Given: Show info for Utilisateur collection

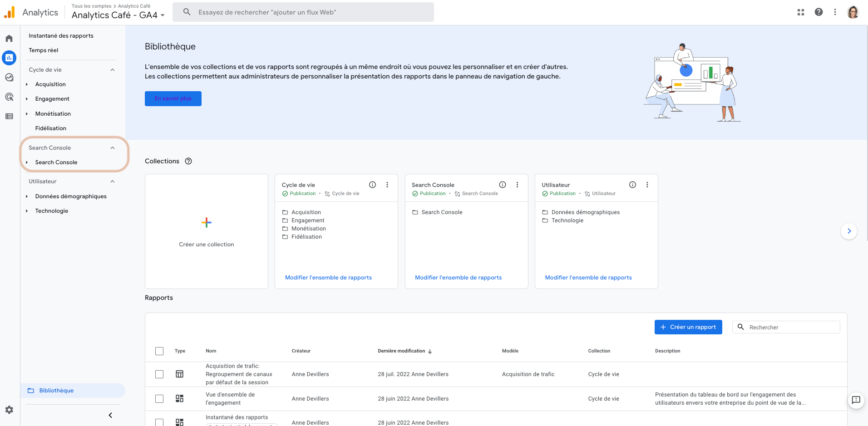Looking at the screenshot, I should [632, 185].
